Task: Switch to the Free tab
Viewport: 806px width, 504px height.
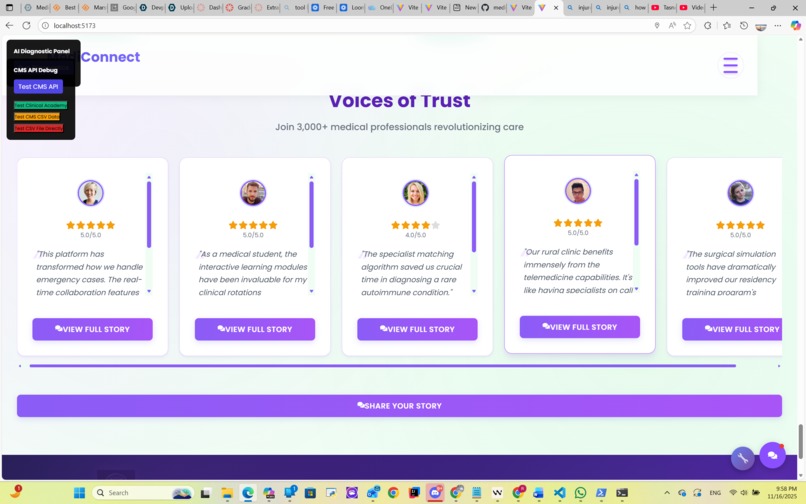Action: point(323,8)
